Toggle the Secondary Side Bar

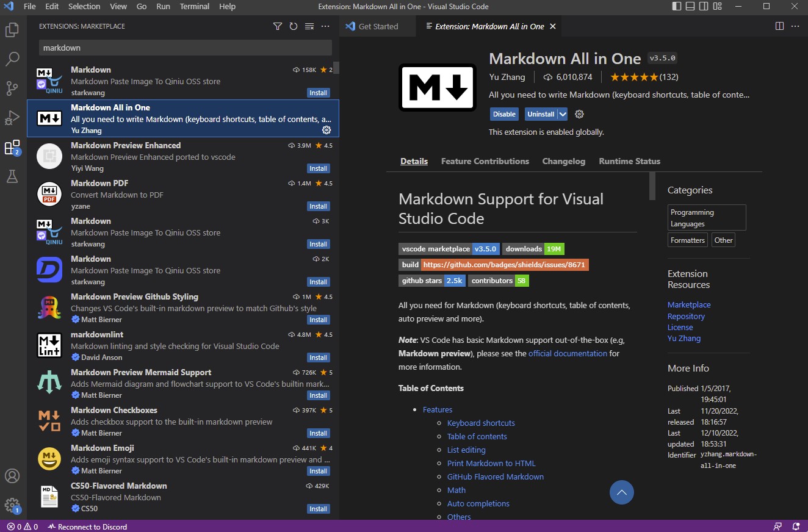705,7
